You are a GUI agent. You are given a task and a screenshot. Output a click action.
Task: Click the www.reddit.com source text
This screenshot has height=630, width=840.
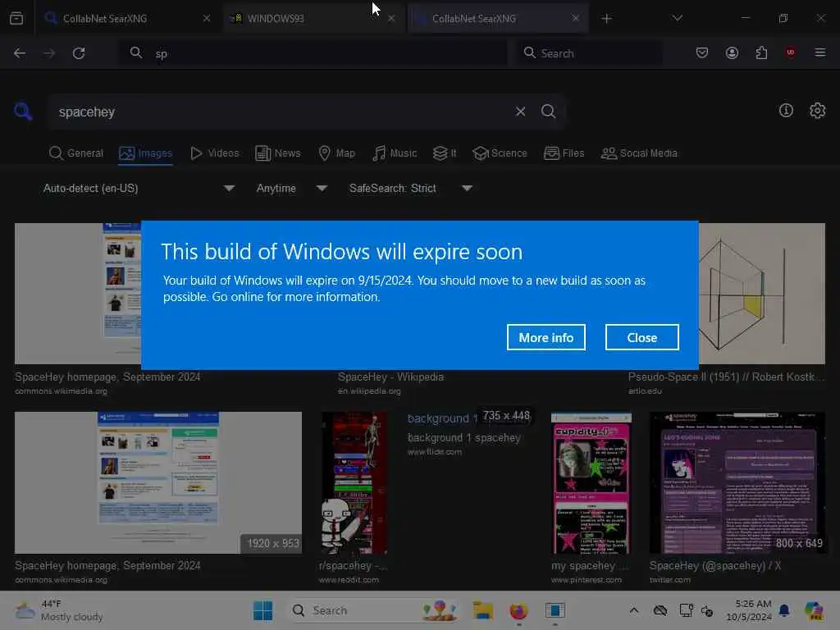coord(349,580)
